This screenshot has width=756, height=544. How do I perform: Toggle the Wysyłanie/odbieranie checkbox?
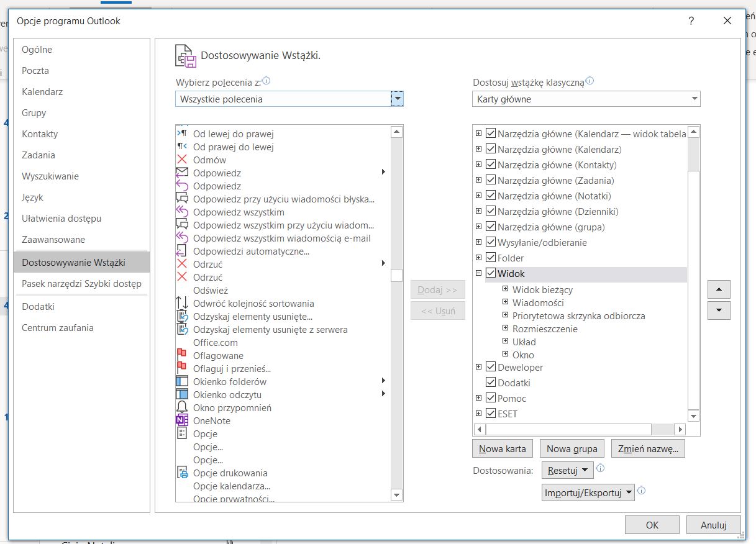(x=491, y=242)
